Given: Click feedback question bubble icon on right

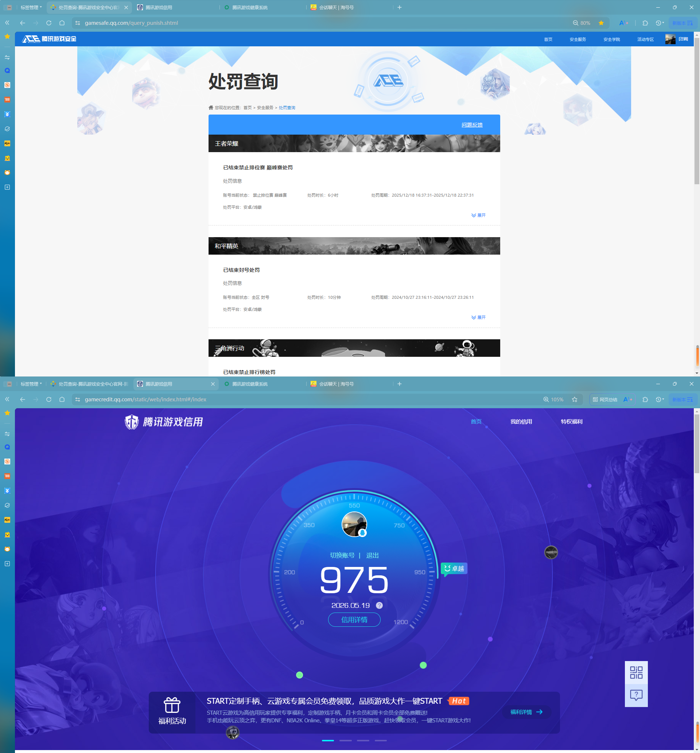Looking at the screenshot, I should [x=636, y=695].
